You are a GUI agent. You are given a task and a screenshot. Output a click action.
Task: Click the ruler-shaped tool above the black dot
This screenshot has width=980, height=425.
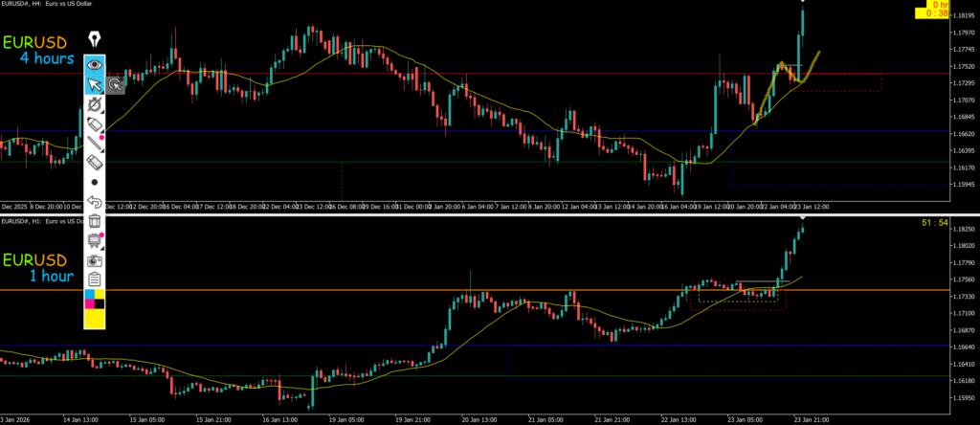(x=94, y=162)
